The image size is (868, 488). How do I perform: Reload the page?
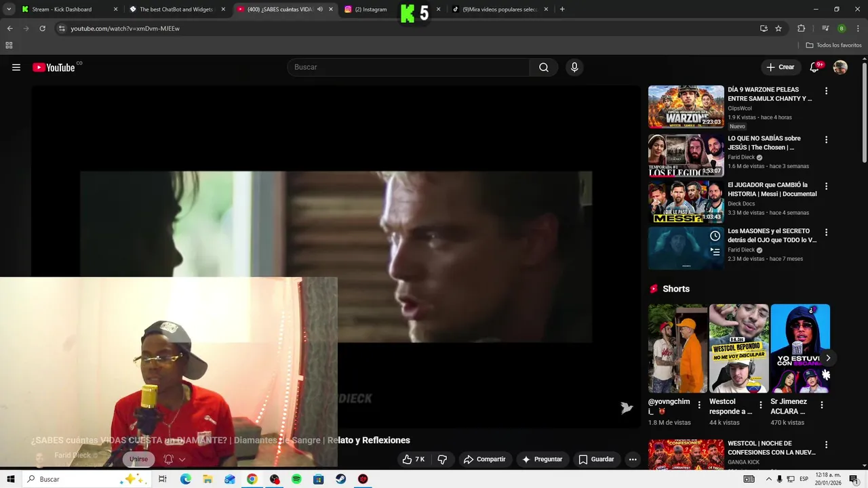pyautogui.click(x=42, y=28)
